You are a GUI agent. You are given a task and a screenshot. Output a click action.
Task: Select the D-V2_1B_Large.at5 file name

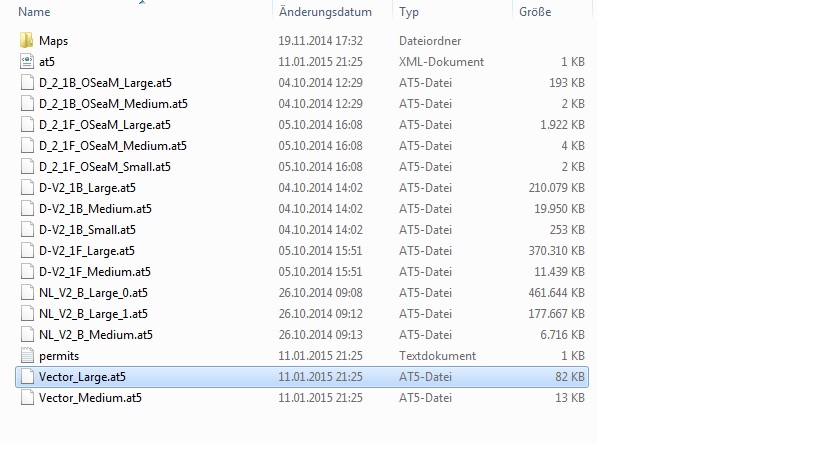[x=86, y=188]
